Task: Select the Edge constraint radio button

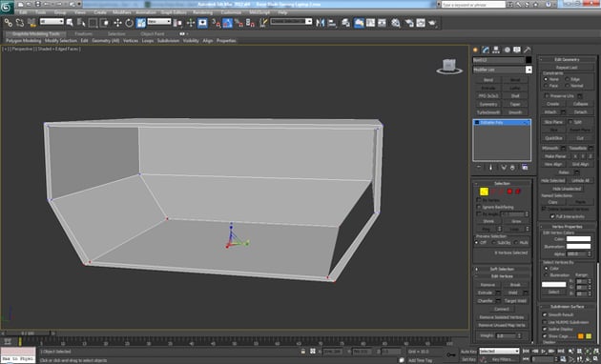Action: tap(568, 79)
